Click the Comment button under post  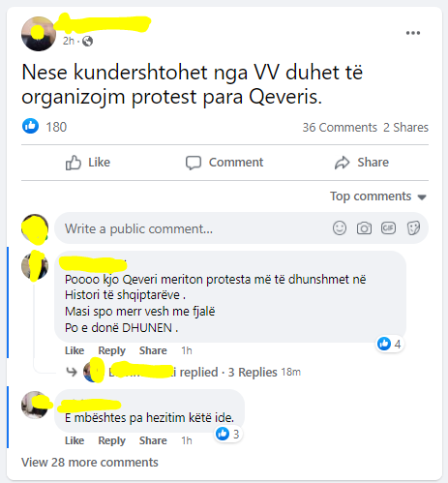click(x=224, y=163)
